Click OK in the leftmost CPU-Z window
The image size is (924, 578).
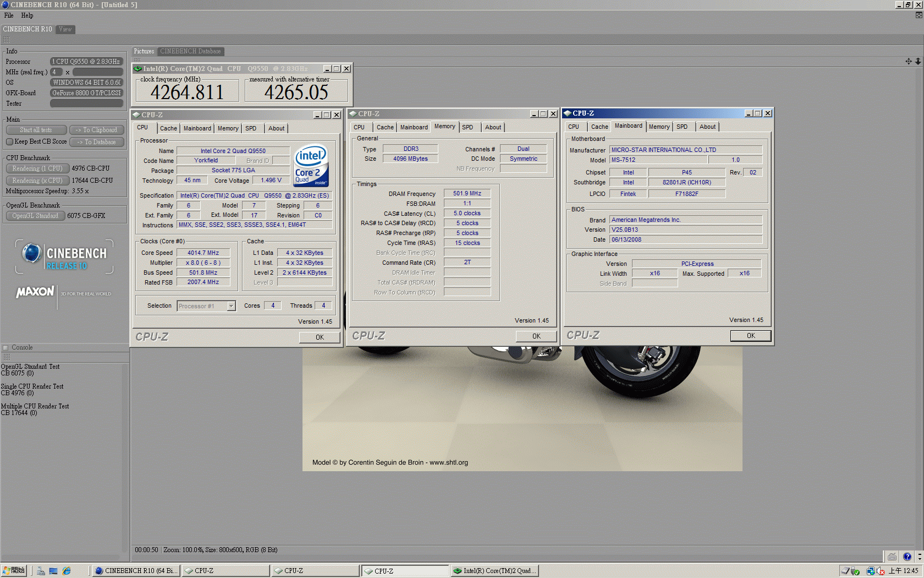coord(320,337)
